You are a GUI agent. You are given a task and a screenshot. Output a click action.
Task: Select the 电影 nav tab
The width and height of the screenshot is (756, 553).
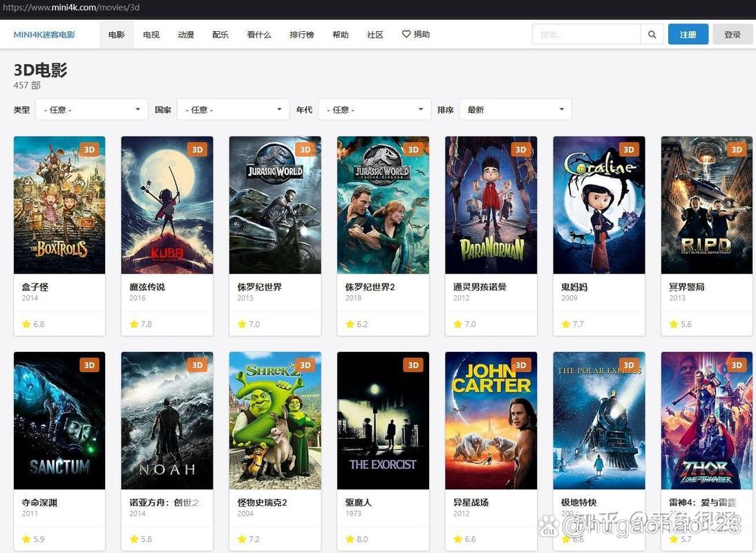click(x=116, y=35)
